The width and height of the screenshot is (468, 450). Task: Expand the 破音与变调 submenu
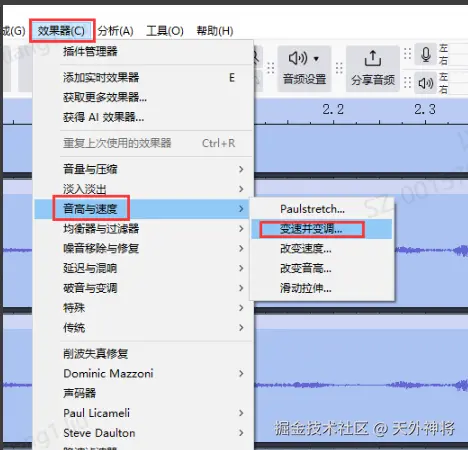pyautogui.click(x=144, y=288)
